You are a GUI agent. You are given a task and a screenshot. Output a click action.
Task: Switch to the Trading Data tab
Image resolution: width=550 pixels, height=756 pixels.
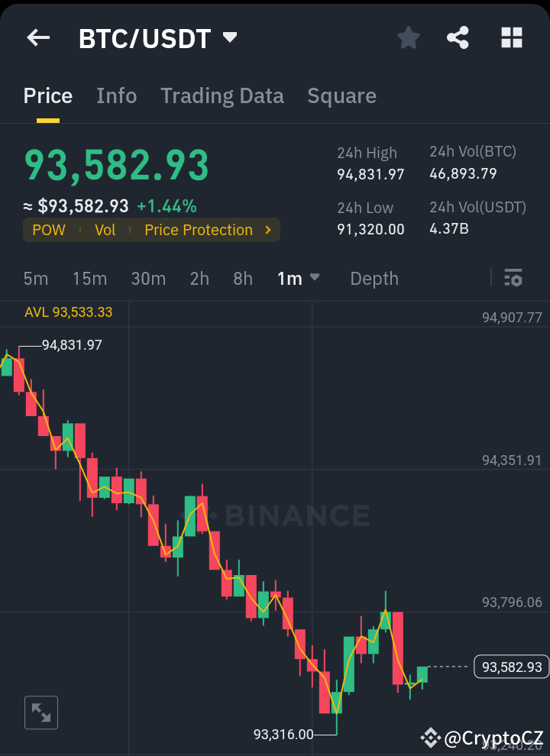click(x=222, y=96)
